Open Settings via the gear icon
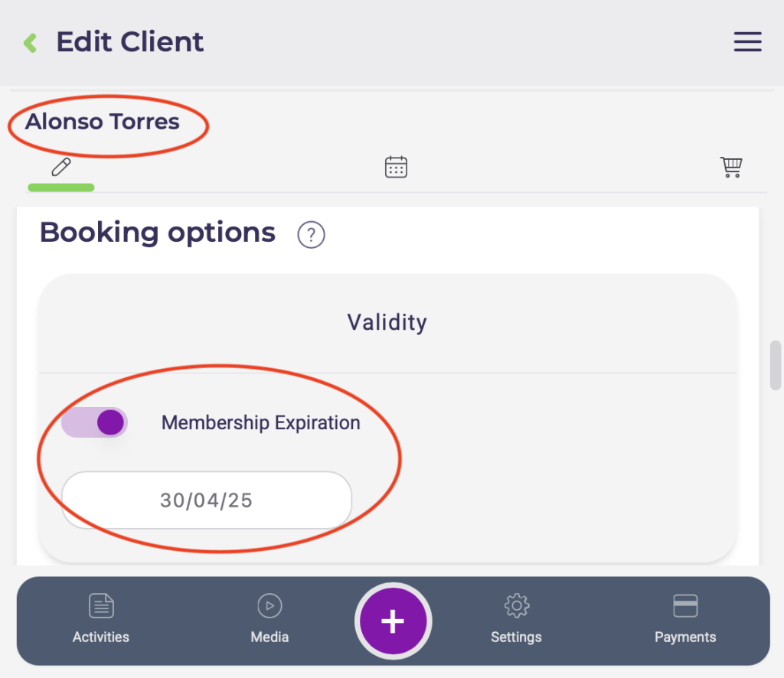This screenshot has height=678, width=784. (516, 618)
